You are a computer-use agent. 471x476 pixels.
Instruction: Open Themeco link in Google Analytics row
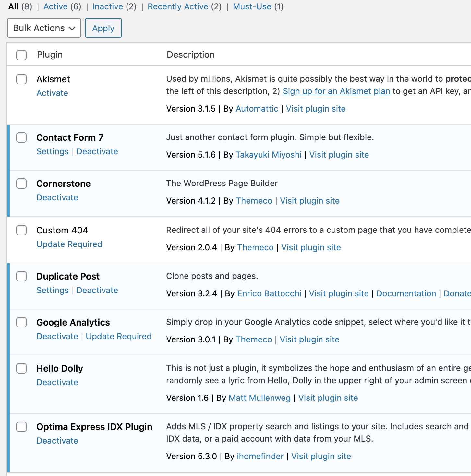point(254,339)
